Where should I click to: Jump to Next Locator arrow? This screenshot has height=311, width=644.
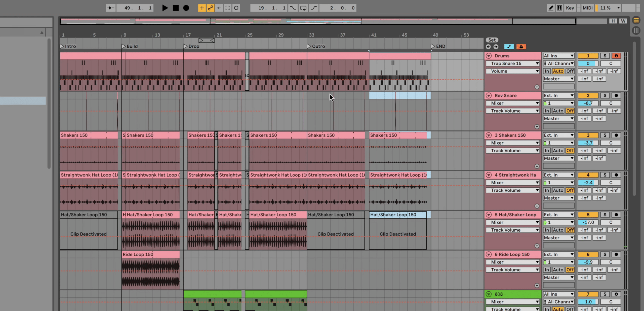(x=496, y=47)
